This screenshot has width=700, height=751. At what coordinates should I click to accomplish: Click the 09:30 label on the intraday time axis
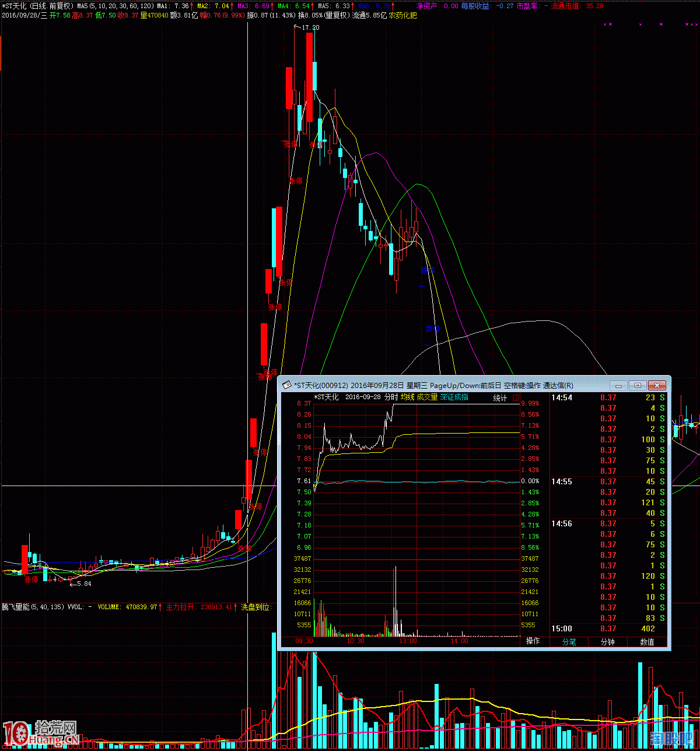[x=304, y=641]
